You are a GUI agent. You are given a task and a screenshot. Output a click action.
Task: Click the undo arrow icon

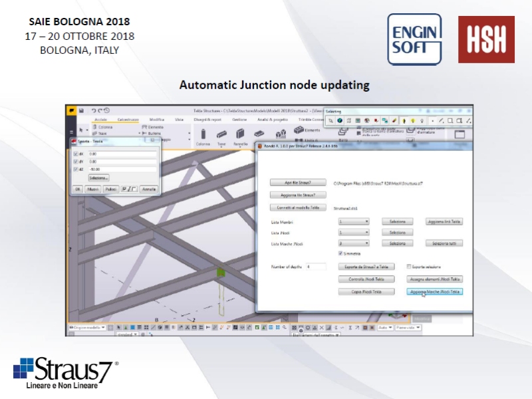[x=94, y=110]
